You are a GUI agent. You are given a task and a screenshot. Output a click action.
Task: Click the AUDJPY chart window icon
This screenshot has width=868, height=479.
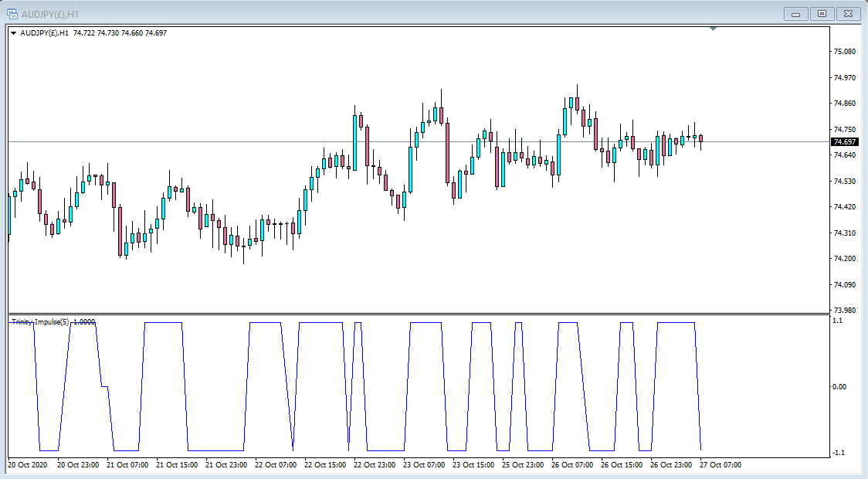pyautogui.click(x=12, y=14)
